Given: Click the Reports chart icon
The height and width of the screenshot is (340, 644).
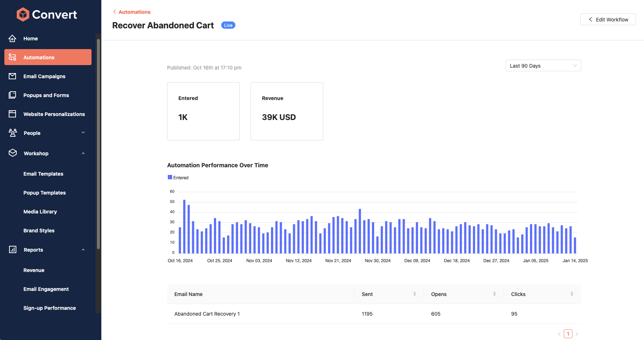Looking at the screenshot, I should click(13, 250).
